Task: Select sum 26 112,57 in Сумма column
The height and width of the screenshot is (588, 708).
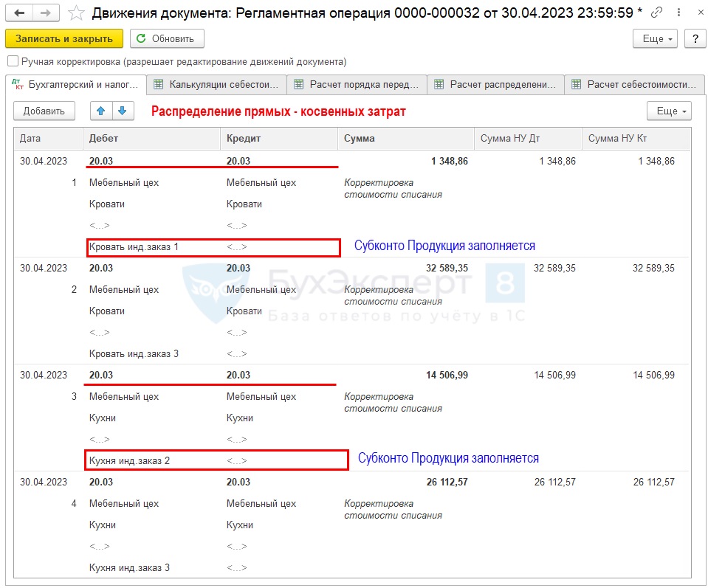Action: 447,482
